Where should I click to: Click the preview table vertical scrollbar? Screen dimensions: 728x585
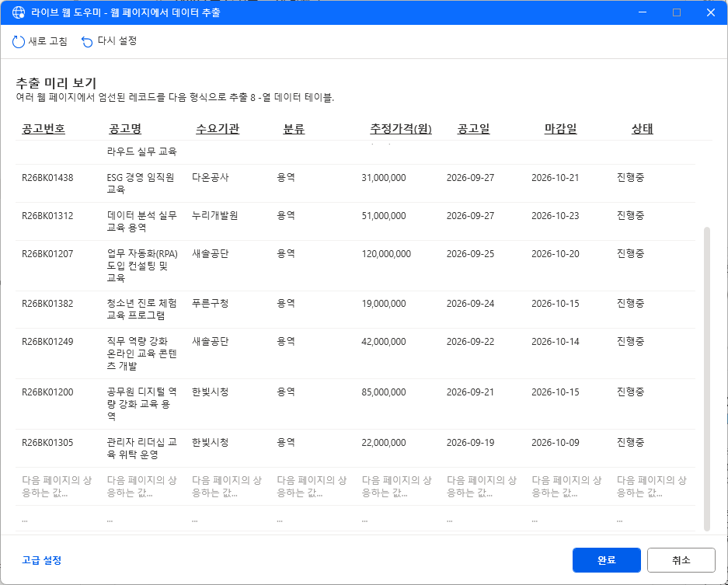tap(707, 378)
